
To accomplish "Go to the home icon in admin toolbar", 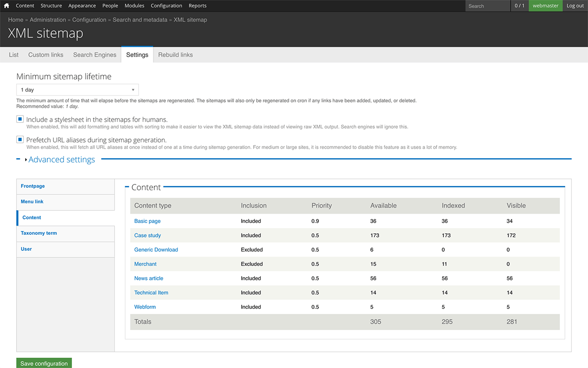I will 7,6.
